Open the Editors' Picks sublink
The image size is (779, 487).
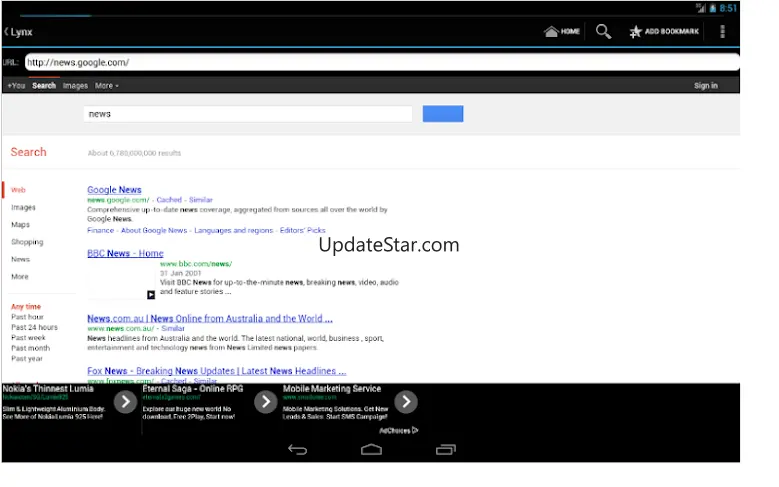[x=303, y=231]
